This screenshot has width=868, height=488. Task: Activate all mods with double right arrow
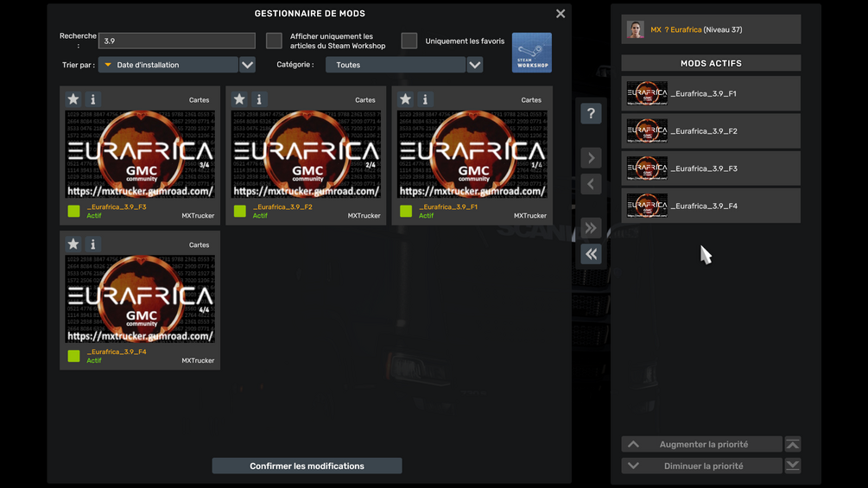tap(591, 227)
